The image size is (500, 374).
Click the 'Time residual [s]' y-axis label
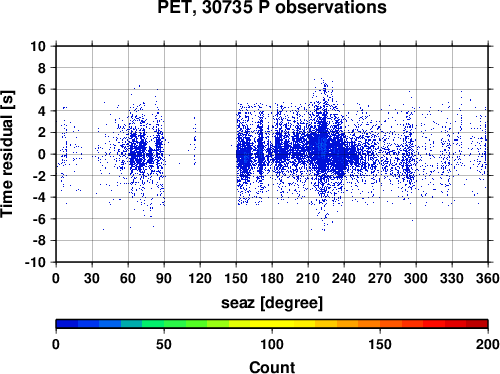click(x=7, y=154)
